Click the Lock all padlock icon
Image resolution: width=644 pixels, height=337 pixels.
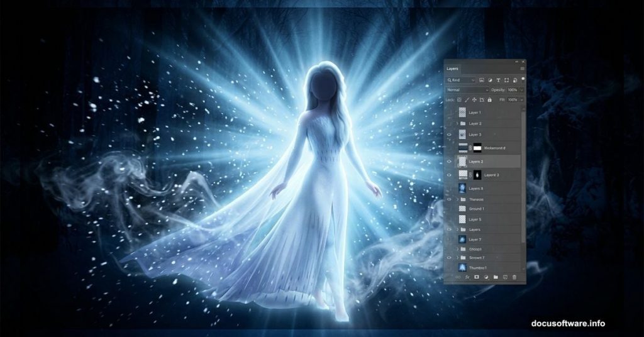pos(489,100)
